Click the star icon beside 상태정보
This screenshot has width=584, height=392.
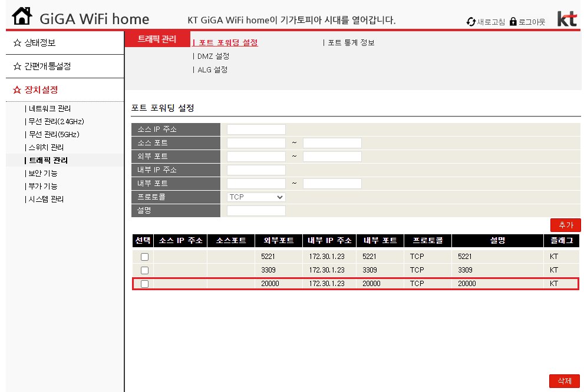point(17,43)
